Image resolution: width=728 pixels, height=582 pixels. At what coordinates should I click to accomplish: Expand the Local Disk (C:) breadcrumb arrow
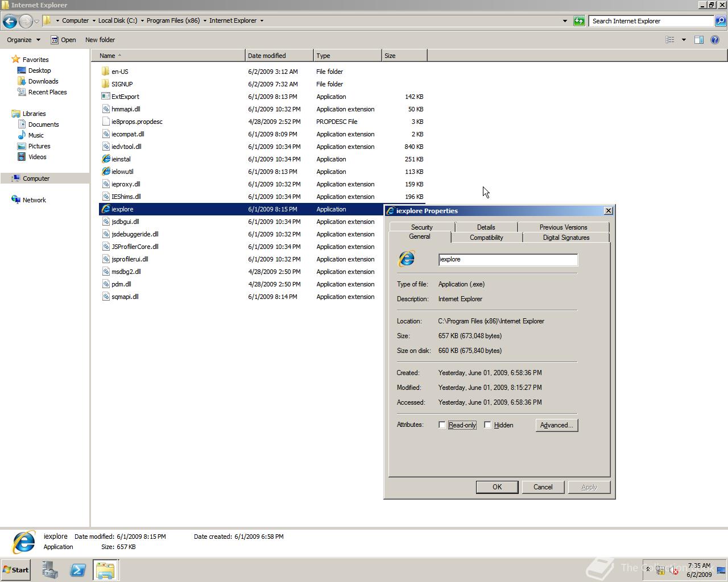(142, 21)
